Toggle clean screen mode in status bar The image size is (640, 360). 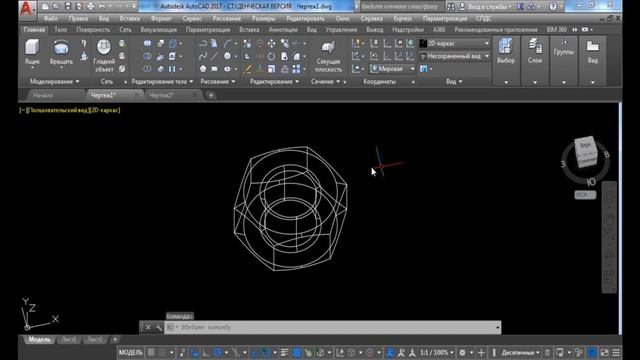click(x=604, y=352)
